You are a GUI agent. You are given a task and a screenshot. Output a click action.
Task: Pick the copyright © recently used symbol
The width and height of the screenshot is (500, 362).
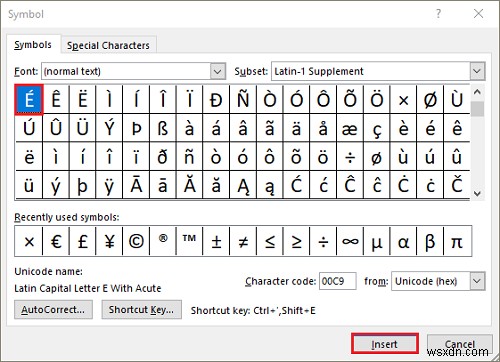pyautogui.click(x=136, y=241)
